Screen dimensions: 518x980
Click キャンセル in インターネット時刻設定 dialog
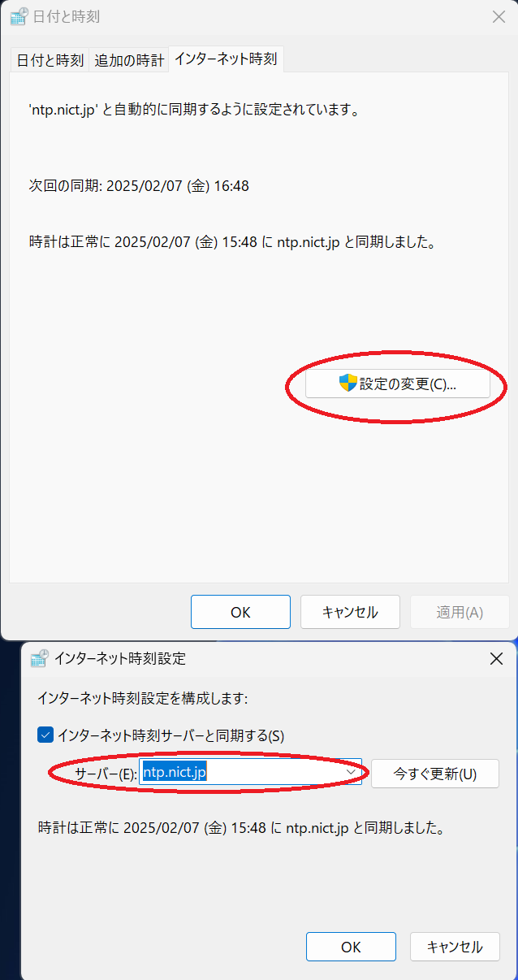point(455,947)
